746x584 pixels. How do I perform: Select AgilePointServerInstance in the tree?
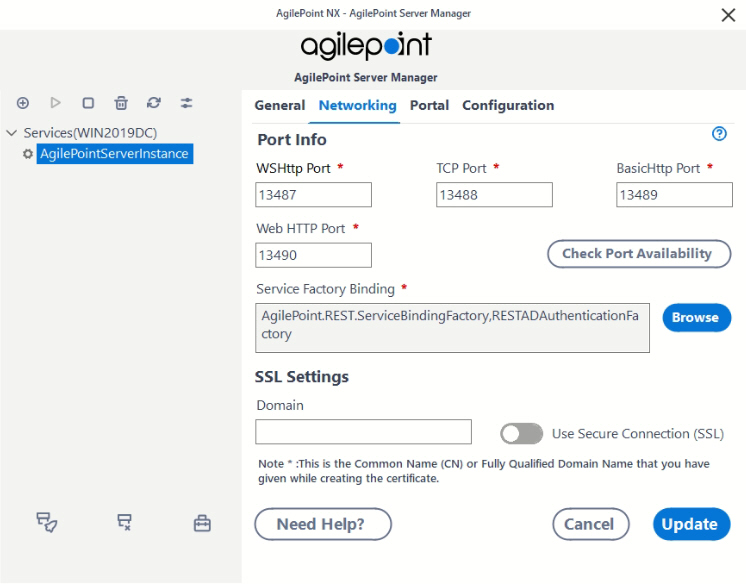[115, 154]
